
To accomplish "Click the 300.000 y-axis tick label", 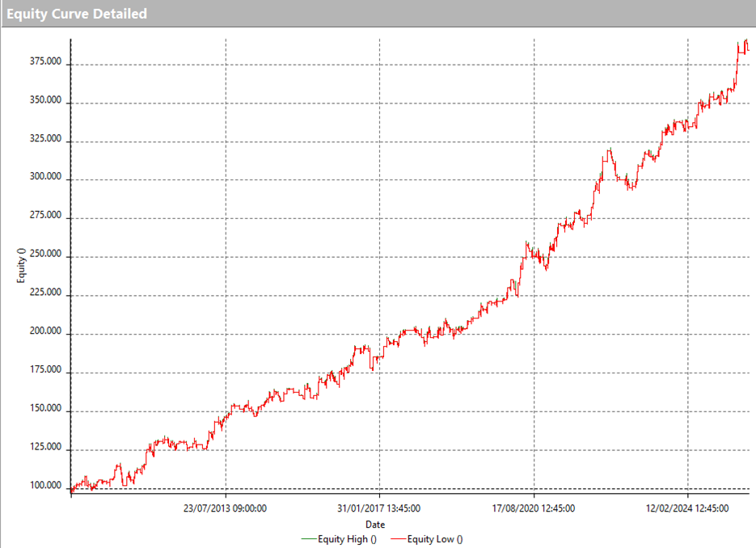I will click(47, 178).
